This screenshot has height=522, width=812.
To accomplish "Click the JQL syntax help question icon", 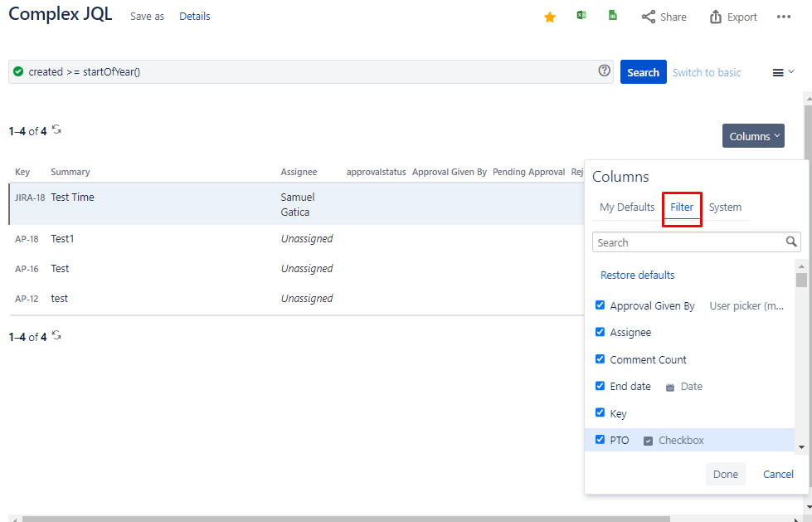I will [x=605, y=71].
